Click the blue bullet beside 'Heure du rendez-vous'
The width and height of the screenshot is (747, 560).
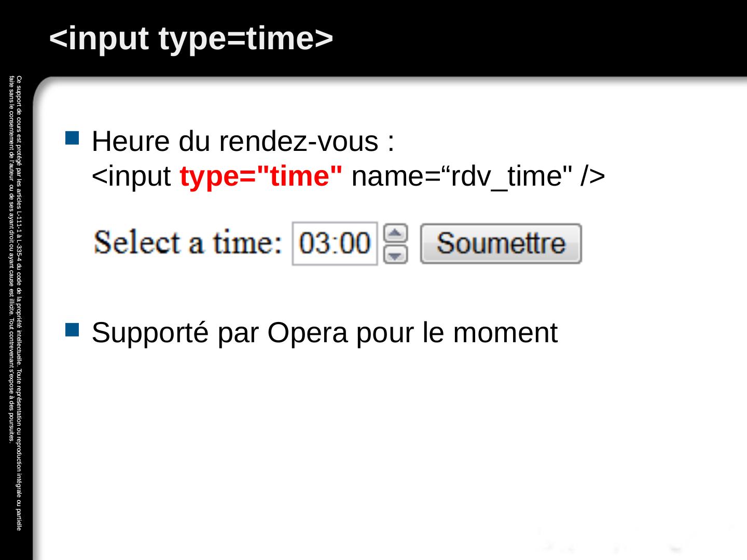[x=72, y=137]
